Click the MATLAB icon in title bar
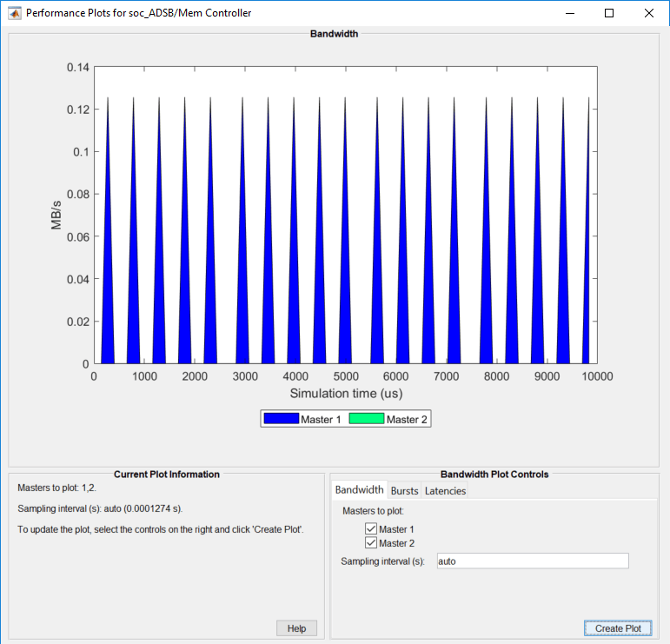This screenshot has height=644, width=670. [15, 13]
